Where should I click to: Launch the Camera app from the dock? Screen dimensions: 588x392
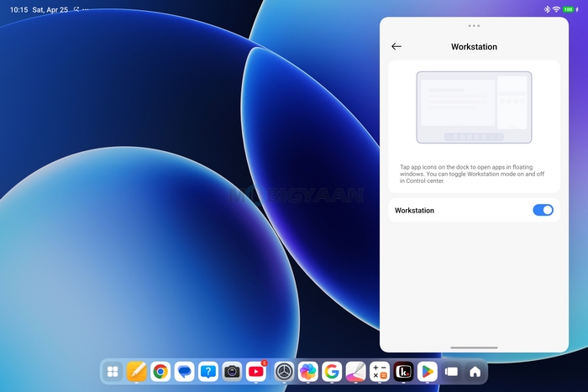coord(232,371)
